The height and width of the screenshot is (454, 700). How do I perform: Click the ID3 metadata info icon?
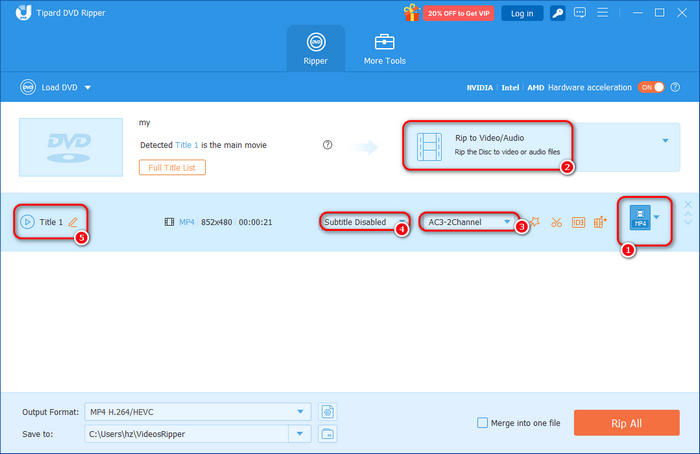[578, 222]
